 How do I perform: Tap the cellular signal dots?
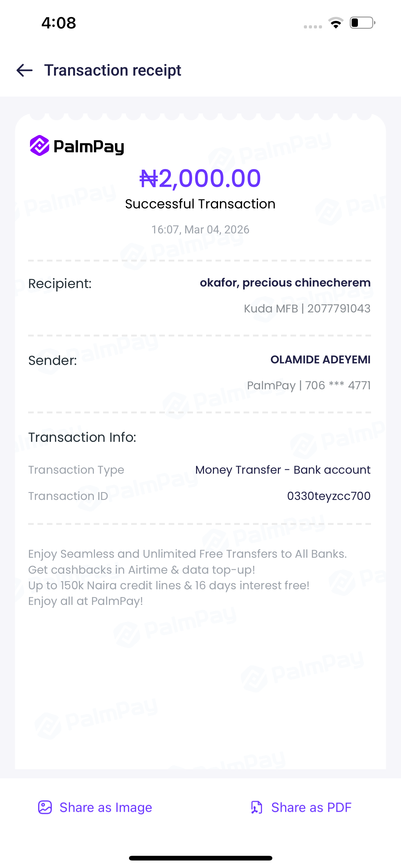(313, 27)
